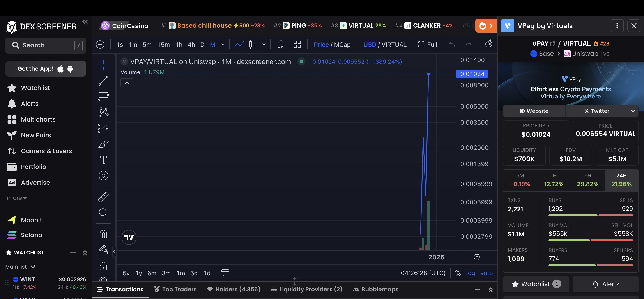644x299 pixels.
Task: Toggle magnet mode
Action: [103, 234]
